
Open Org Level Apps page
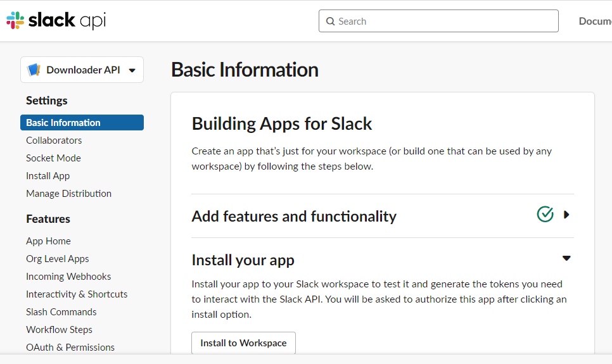pos(58,259)
